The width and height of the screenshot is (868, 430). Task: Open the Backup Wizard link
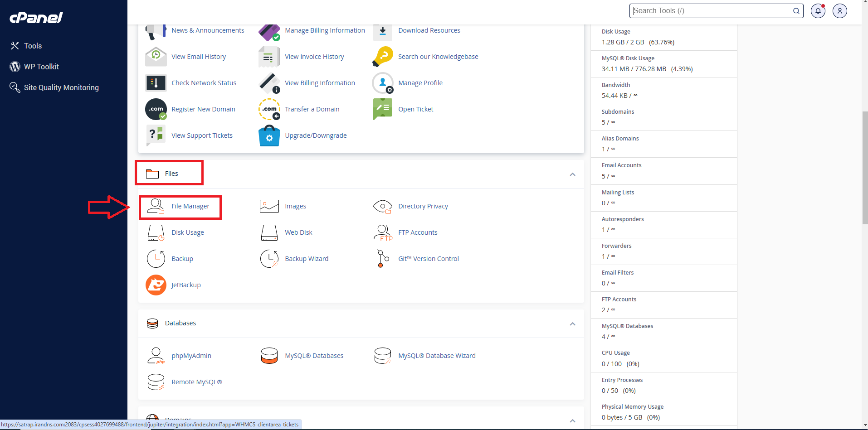tap(307, 259)
